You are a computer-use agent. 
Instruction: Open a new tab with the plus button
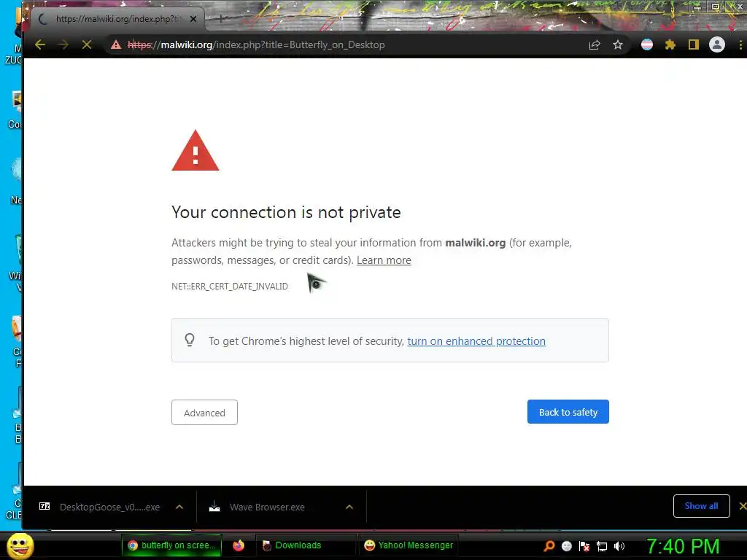pos(221,19)
